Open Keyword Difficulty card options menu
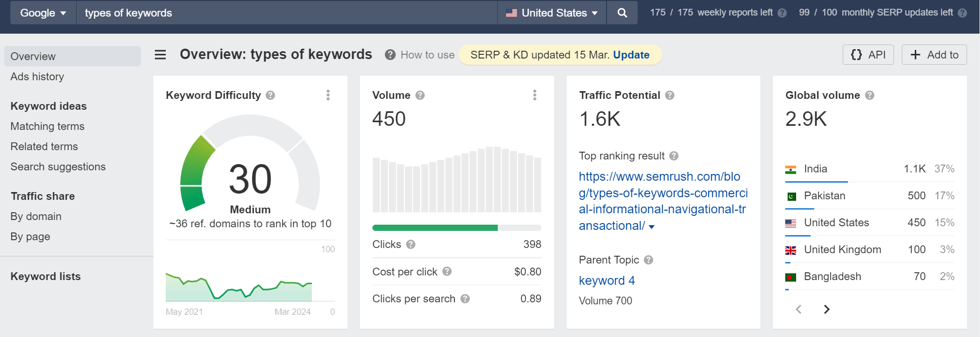Image resolution: width=980 pixels, height=337 pixels. pos(328,95)
